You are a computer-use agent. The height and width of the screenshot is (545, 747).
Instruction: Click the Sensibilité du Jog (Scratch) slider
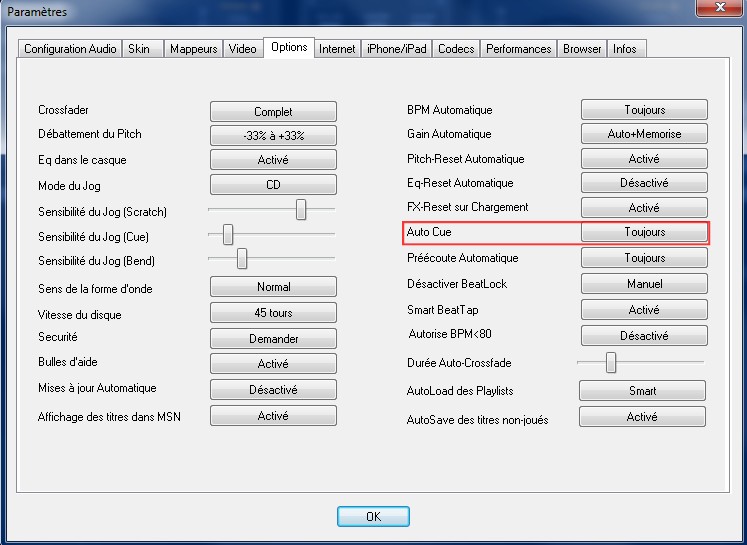[x=301, y=209]
